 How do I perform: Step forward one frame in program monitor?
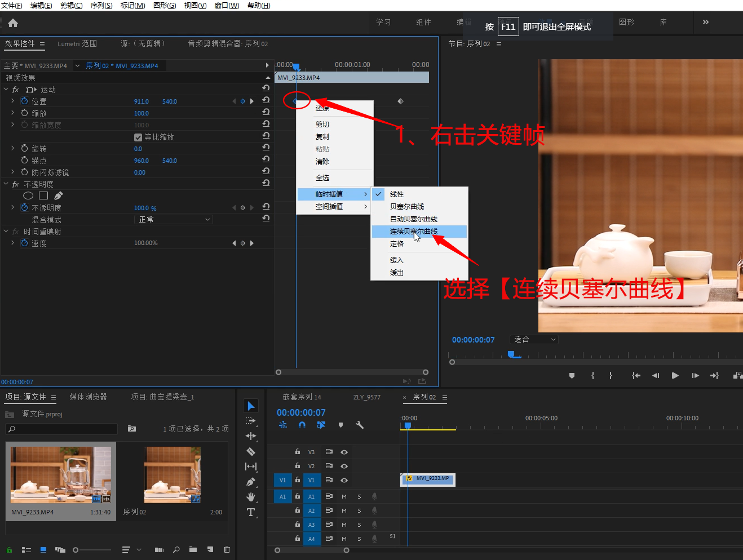695,375
